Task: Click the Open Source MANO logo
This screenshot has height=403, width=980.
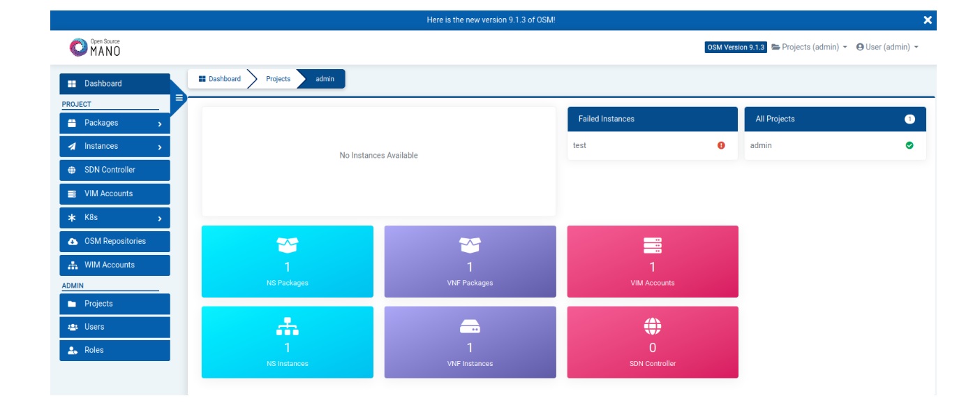Action: tap(95, 47)
